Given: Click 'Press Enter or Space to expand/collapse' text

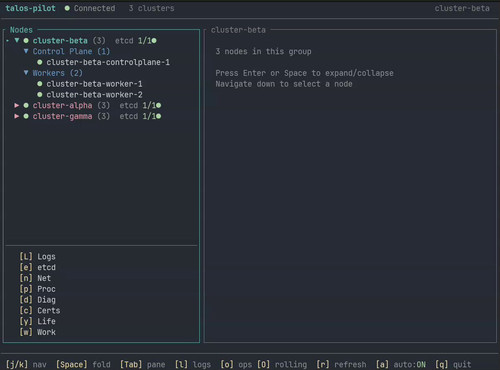Looking at the screenshot, I should (x=304, y=73).
